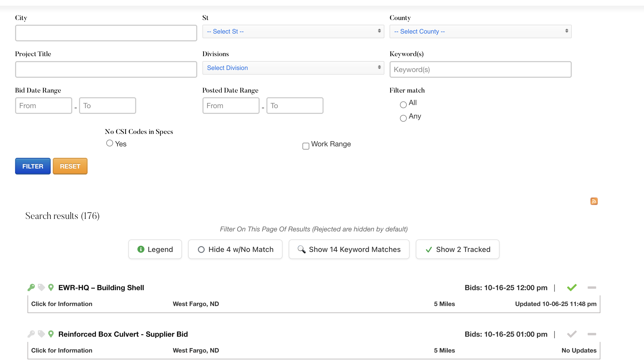Open the Legend button
644x364 pixels.
pos(155,249)
